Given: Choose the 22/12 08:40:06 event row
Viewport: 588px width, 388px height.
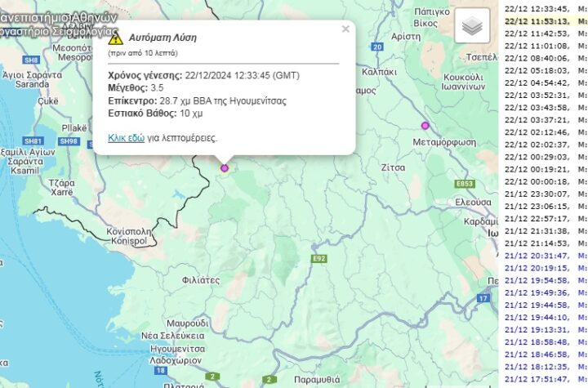Looking at the screenshot, I should [546, 58].
